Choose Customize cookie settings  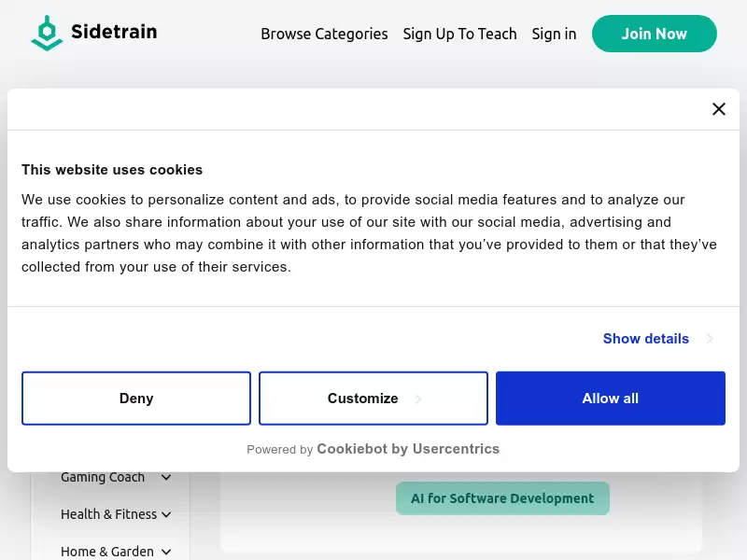[x=373, y=399]
